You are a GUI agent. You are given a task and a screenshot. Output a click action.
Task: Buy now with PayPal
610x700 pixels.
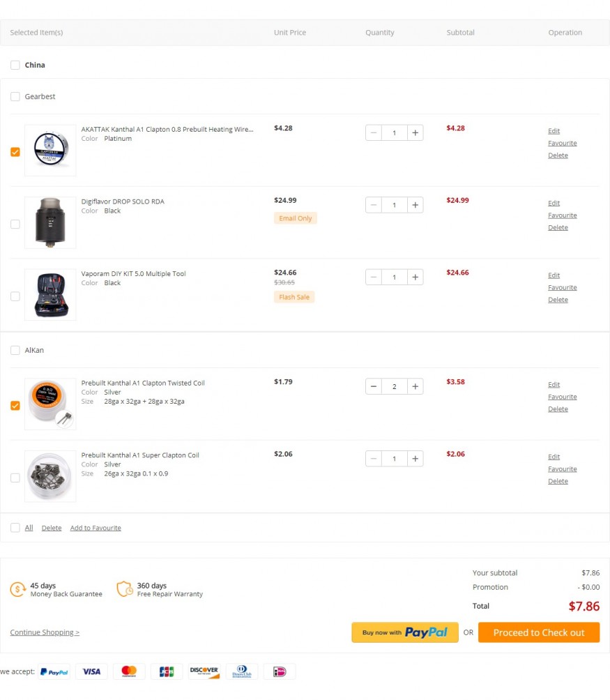click(x=405, y=632)
